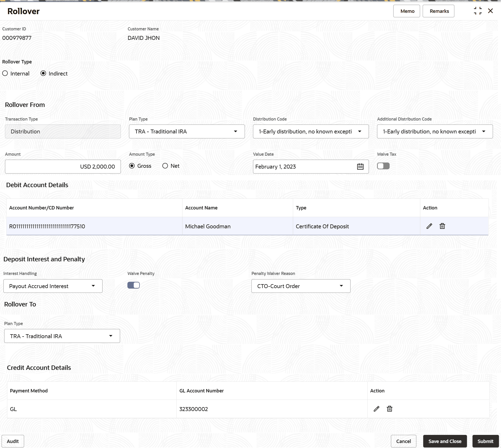Expand the Penalty Waiver Reason dropdown
Viewport: 501px width, 448px height.
(301, 286)
